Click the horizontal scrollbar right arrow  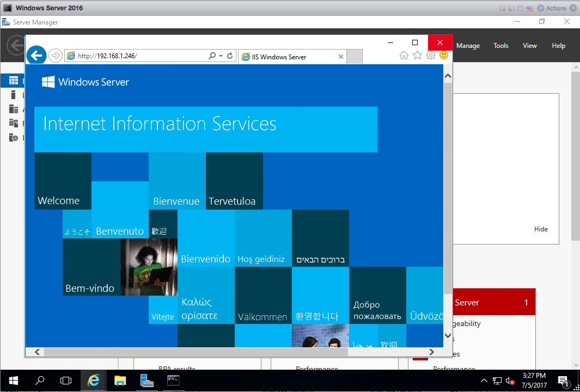(x=431, y=352)
